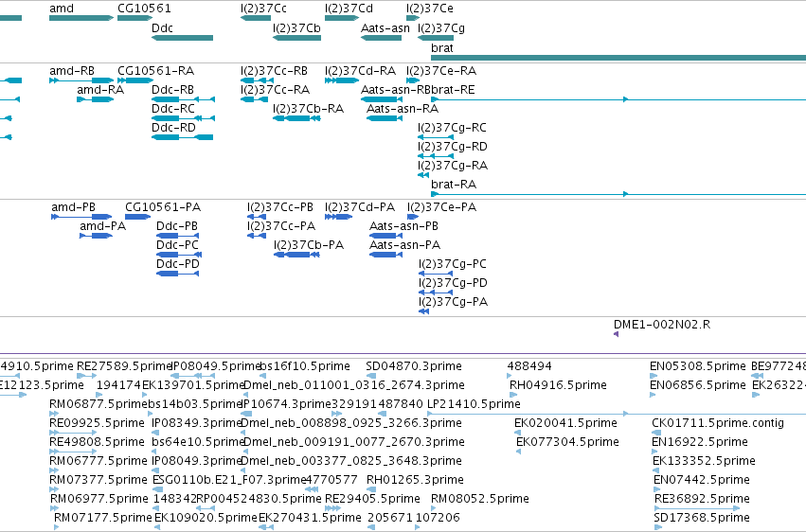Click the EST labeled 488494
806x532 pixels.
click(528, 366)
